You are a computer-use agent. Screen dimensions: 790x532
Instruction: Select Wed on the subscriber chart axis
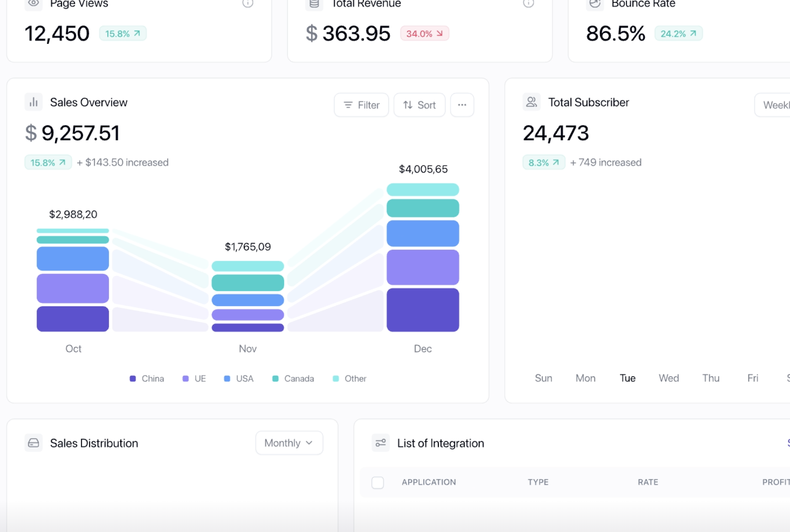(x=669, y=378)
